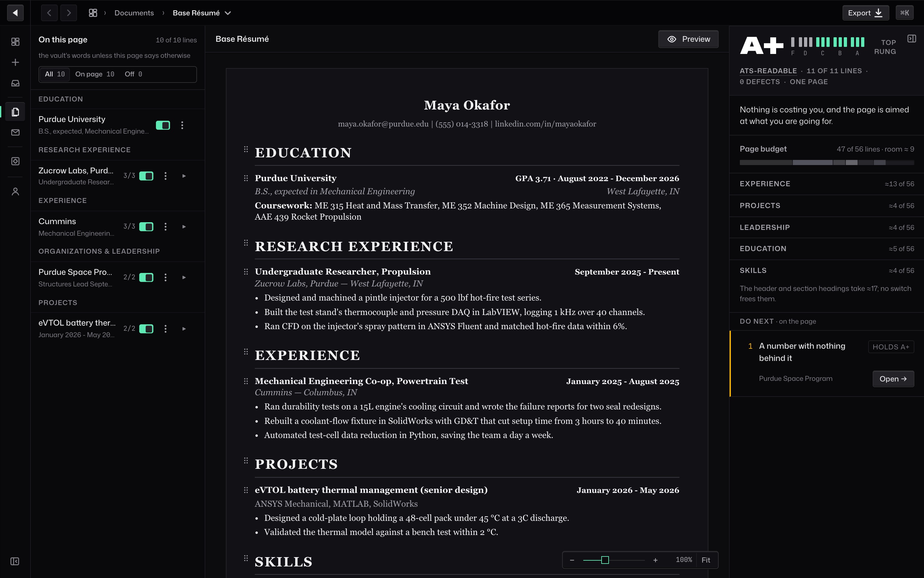Select the Off 0 filter tab

(x=133, y=74)
